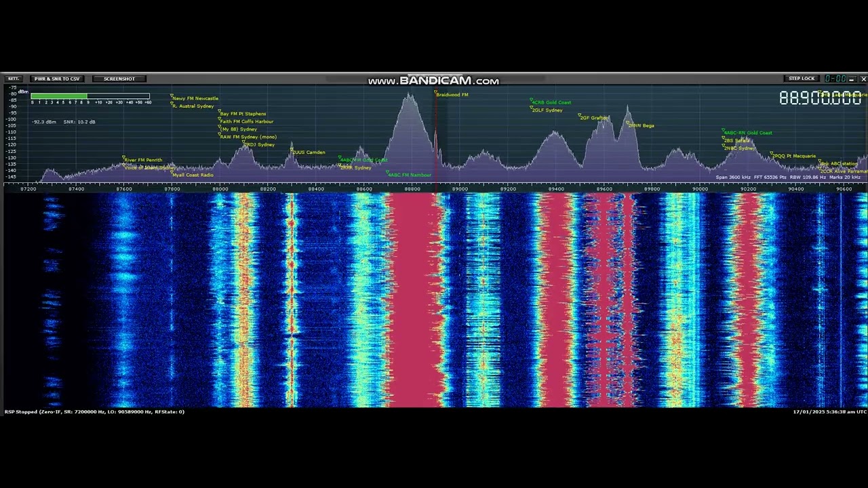This screenshot has height=488, width=868.
Task: Select the 2NBC Sydney station marker
Action: pos(740,148)
